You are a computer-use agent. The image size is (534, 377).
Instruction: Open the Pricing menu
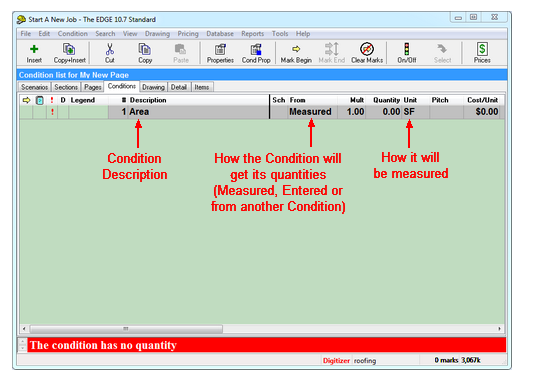coord(188,34)
